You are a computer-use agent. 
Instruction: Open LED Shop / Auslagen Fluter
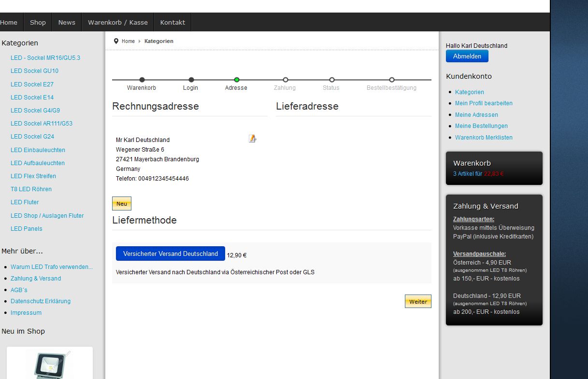point(47,215)
